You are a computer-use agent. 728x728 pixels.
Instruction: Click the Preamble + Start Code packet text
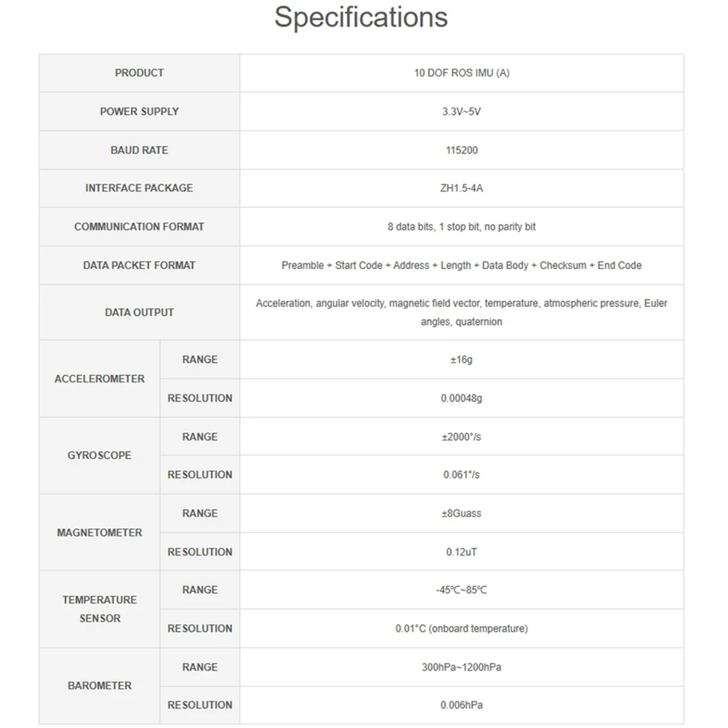click(x=462, y=265)
